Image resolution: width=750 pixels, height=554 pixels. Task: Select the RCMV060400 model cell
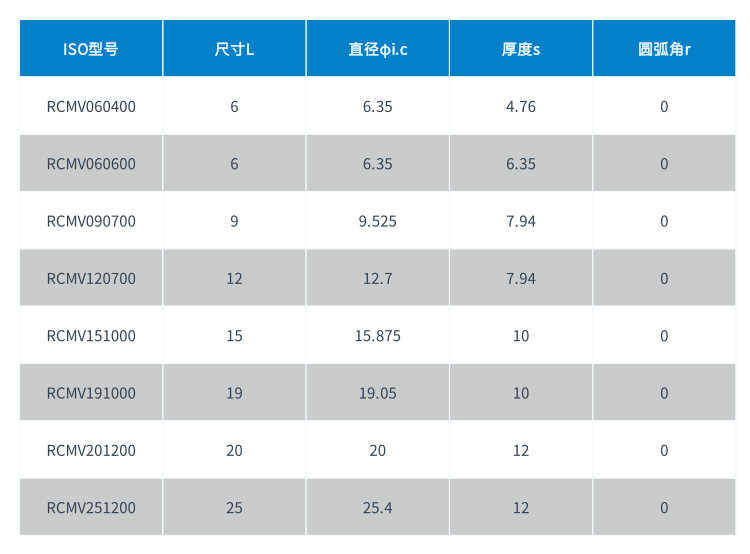pyautogui.click(x=91, y=106)
